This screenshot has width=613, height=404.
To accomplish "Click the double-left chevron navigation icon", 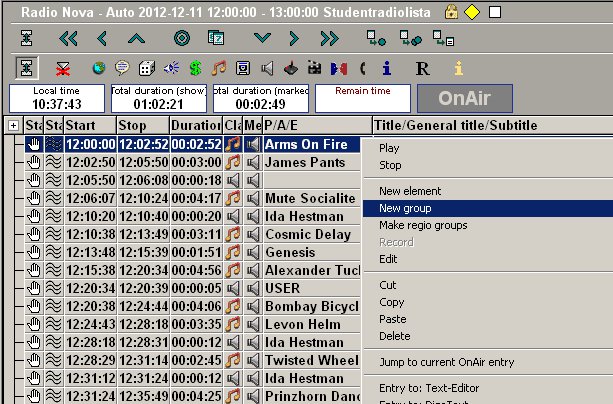I will (x=68, y=39).
